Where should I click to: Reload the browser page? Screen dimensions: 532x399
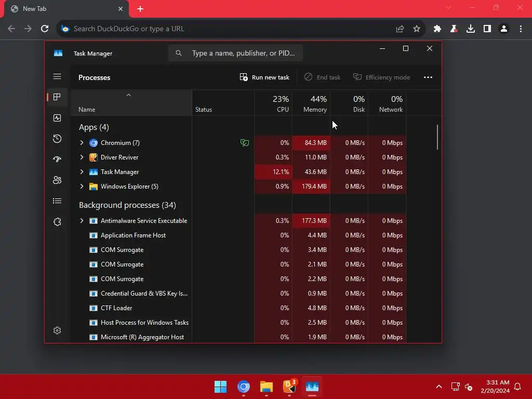point(45,29)
